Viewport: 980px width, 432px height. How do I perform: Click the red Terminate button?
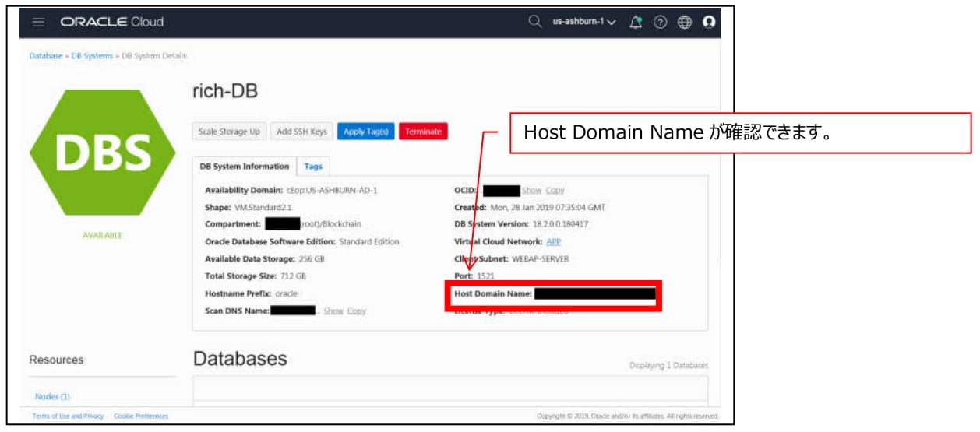tap(423, 132)
